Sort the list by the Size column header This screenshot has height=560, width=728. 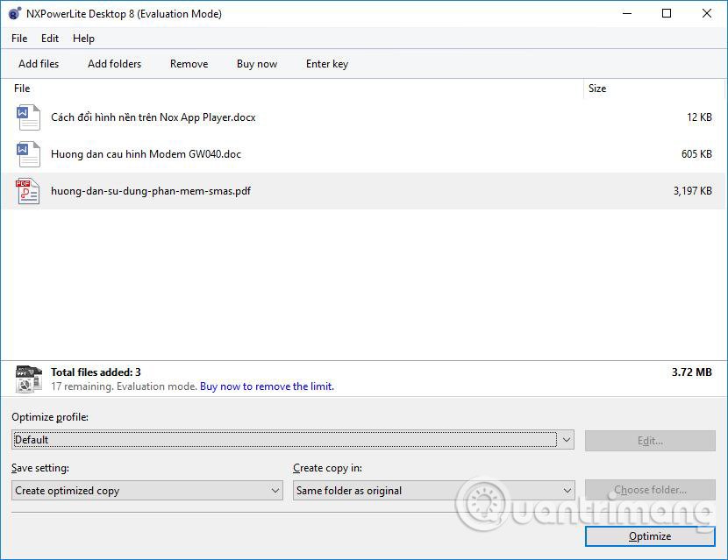(x=597, y=89)
